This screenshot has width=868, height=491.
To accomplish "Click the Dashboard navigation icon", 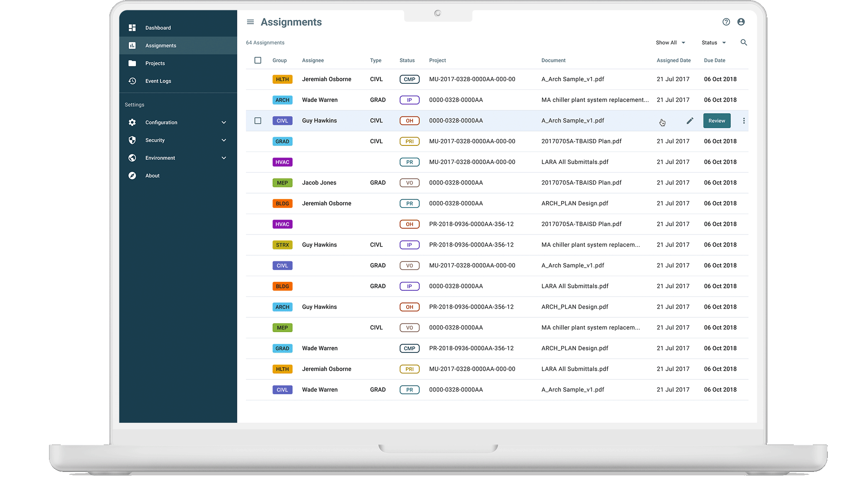I will tap(132, 27).
